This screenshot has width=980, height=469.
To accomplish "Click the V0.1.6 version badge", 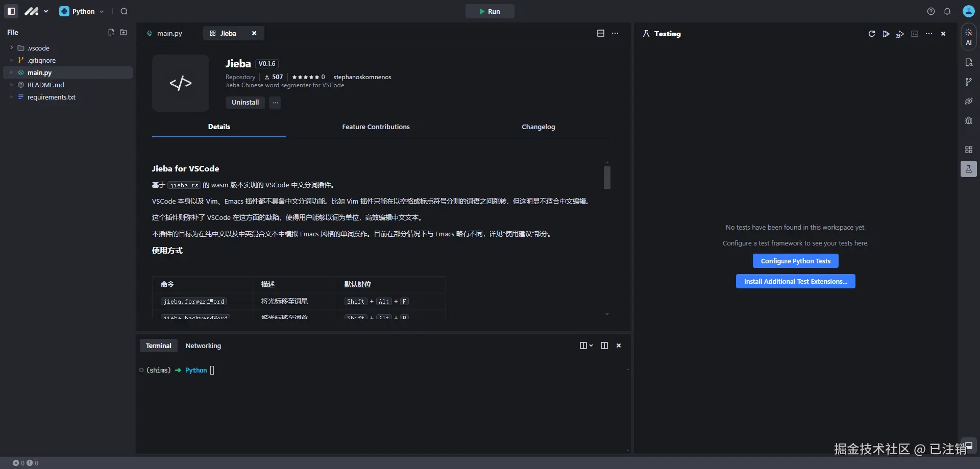I will pyautogui.click(x=267, y=64).
